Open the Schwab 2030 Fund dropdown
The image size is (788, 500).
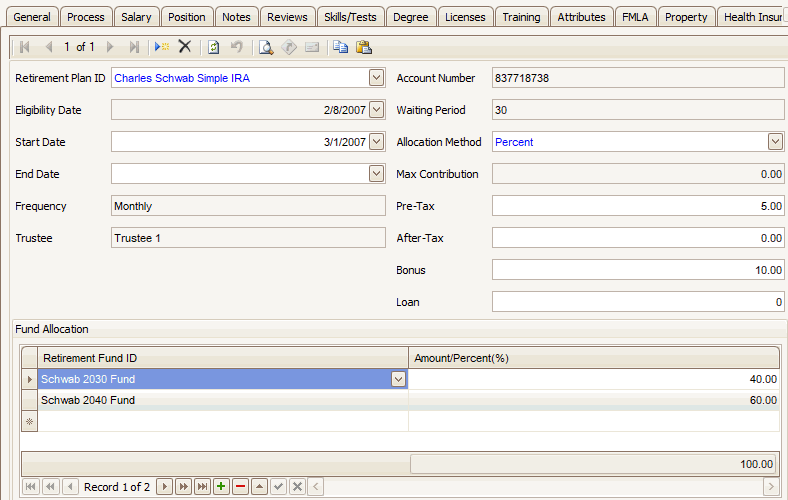click(x=398, y=379)
